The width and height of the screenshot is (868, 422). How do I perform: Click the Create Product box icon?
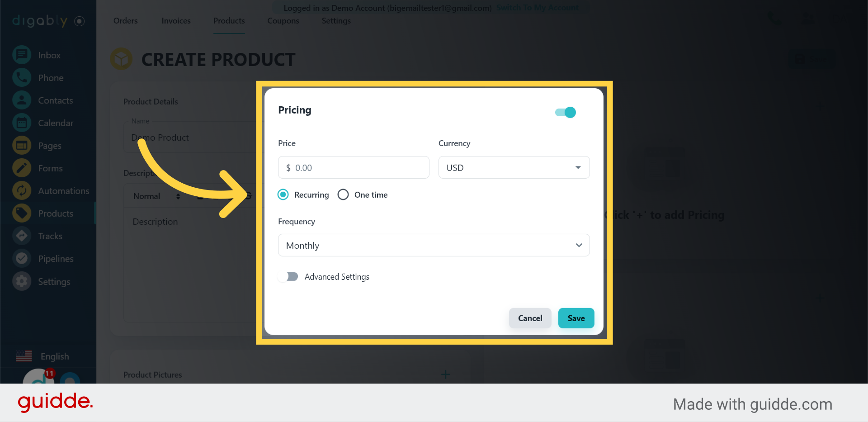122,59
